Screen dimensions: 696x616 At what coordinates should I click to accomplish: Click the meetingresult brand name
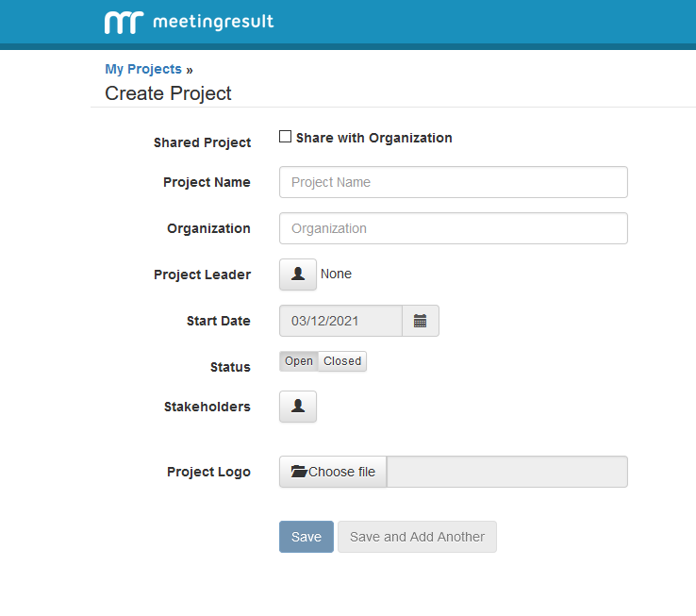(212, 22)
